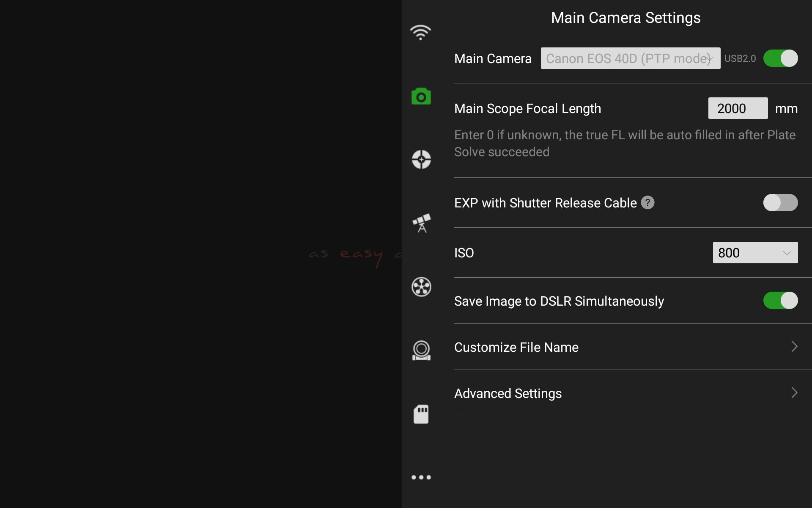Open the Advanced Settings entry

tap(508, 393)
